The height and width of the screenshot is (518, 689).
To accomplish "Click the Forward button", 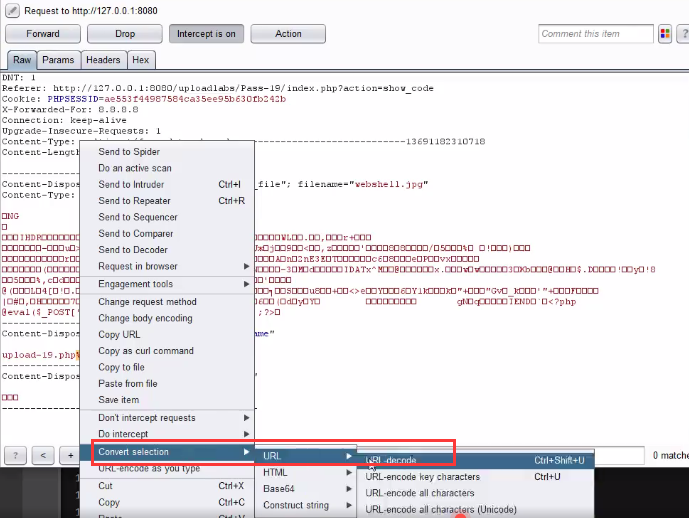I will (43, 34).
